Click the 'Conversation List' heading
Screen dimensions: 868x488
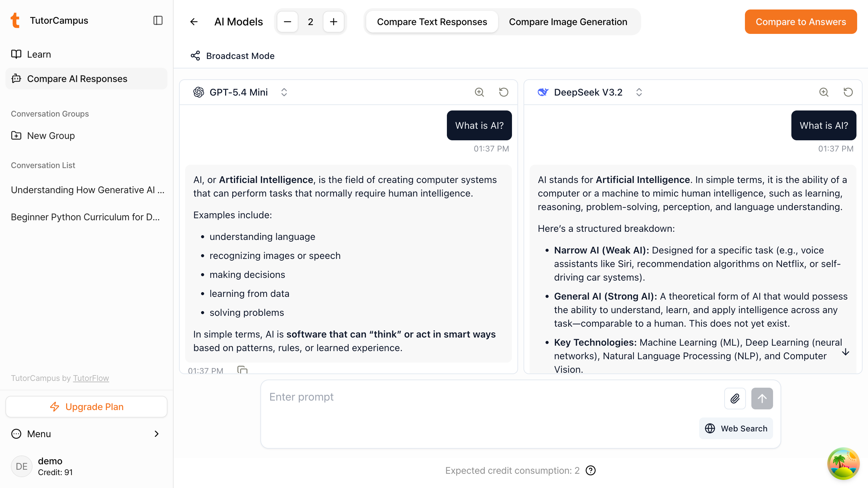43,165
